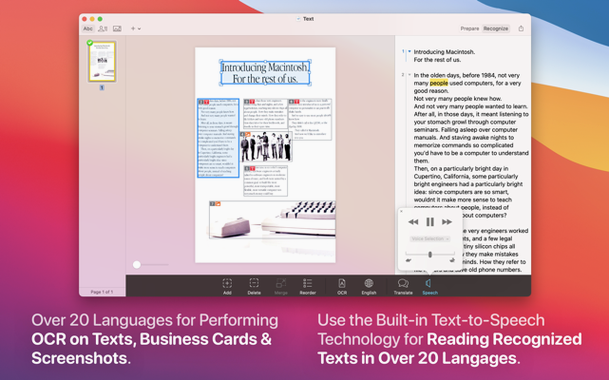Click the page number 1 label under thumbnail

102,88
